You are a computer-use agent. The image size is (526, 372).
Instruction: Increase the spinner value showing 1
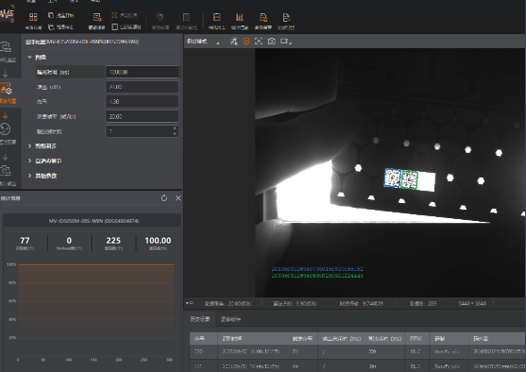[174, 128]
